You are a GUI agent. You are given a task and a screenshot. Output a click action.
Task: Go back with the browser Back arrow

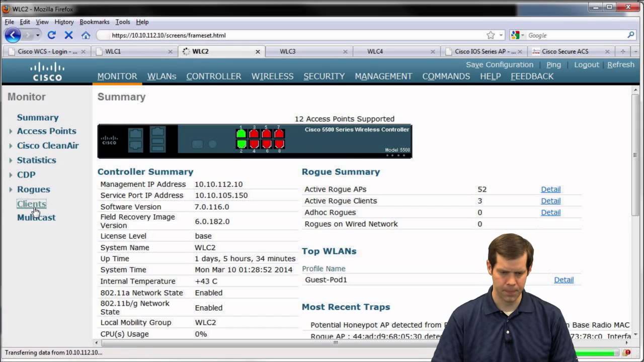[x=13, y=35]
